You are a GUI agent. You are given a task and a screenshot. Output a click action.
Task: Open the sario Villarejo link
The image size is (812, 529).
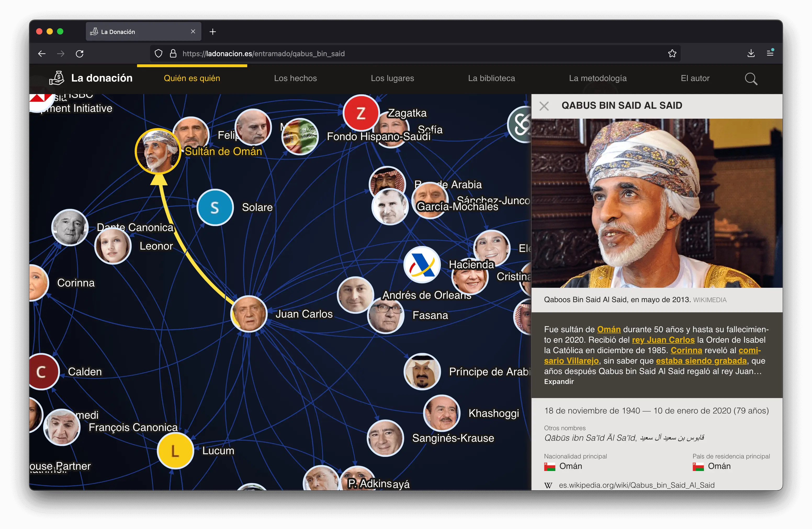(571, 361)
